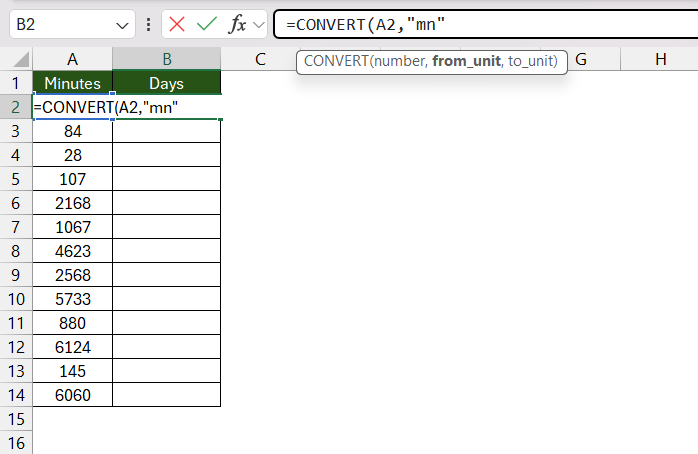The height and width of the screenshot is (454, 698).
Task: Select column H header
Action: [x=661, y=59]
